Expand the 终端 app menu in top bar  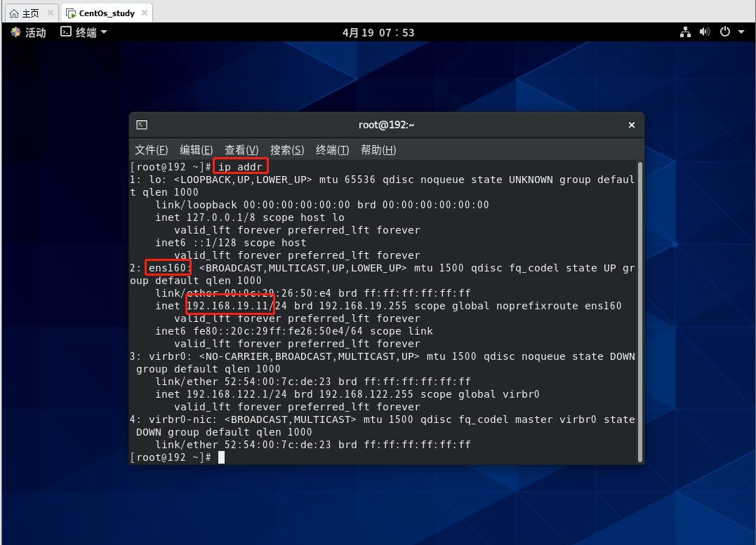coord(84,32)
